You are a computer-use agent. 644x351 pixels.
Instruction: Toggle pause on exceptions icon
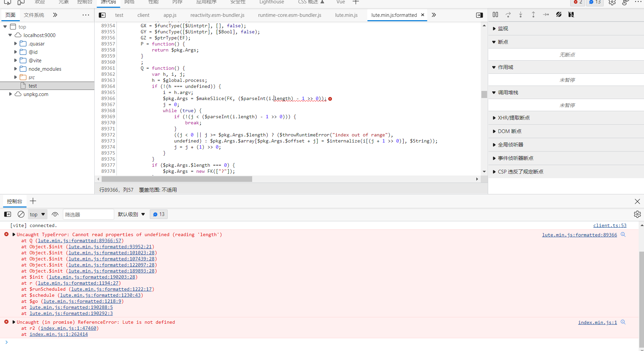(571, 15)
